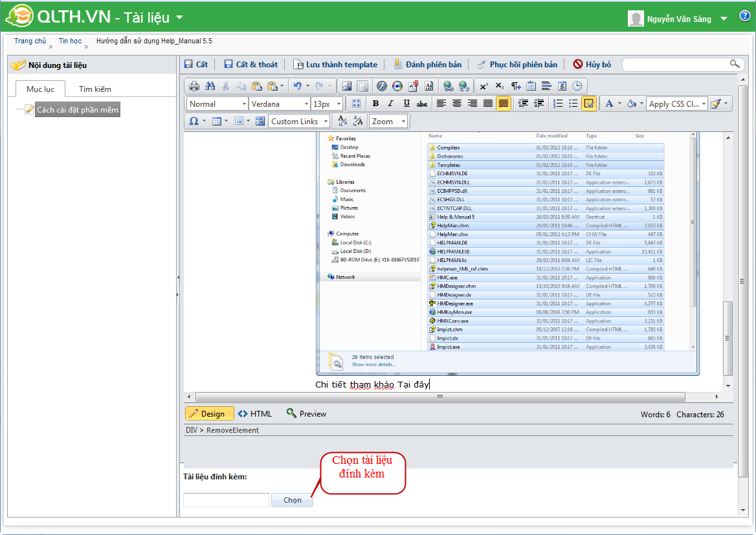
Task: Switch to the Tìm kiếm tab
Action: pos(95,89)
